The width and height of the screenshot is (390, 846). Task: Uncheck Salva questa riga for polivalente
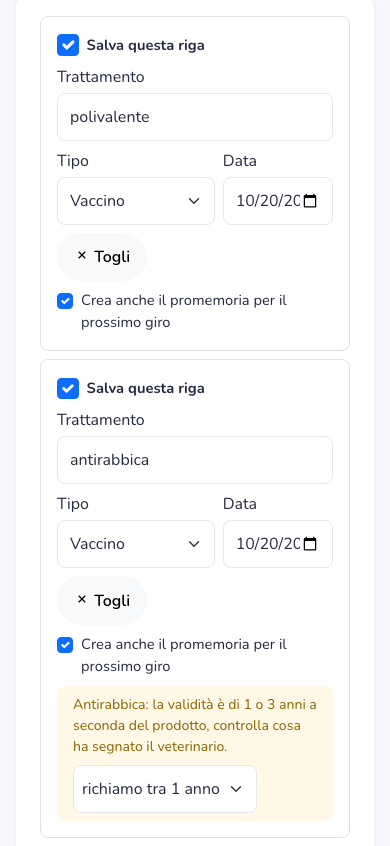tap(68, 45)
